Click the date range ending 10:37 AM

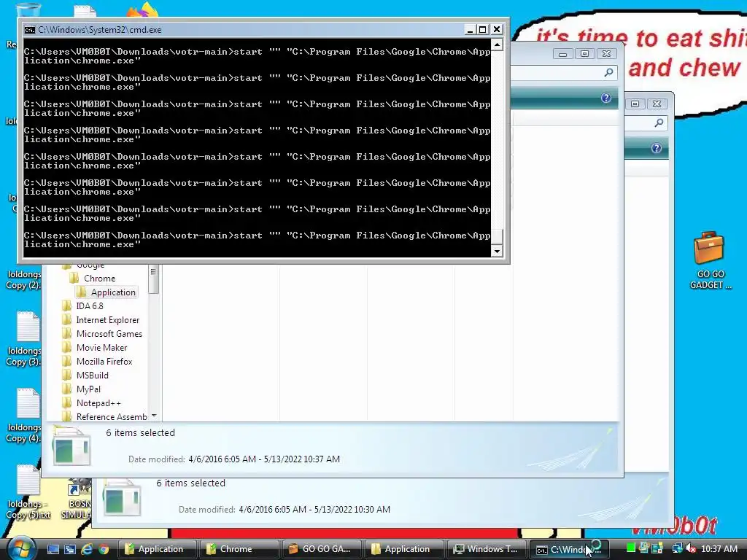coord(264,459)
